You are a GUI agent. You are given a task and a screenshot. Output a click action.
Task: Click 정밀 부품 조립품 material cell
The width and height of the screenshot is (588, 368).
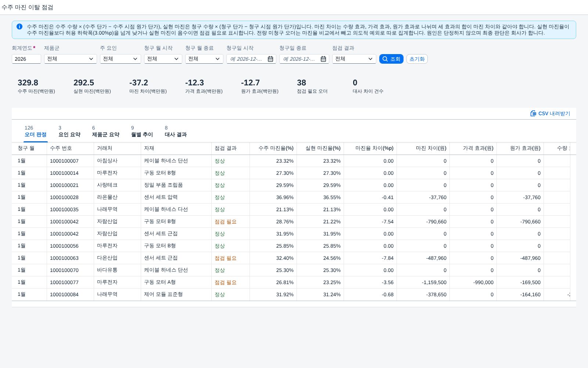[x=164, y=185]
